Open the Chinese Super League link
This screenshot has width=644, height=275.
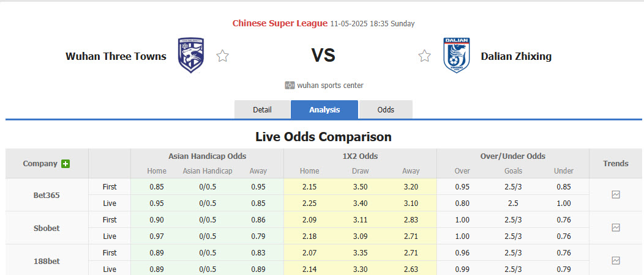[x=280, y=23]
